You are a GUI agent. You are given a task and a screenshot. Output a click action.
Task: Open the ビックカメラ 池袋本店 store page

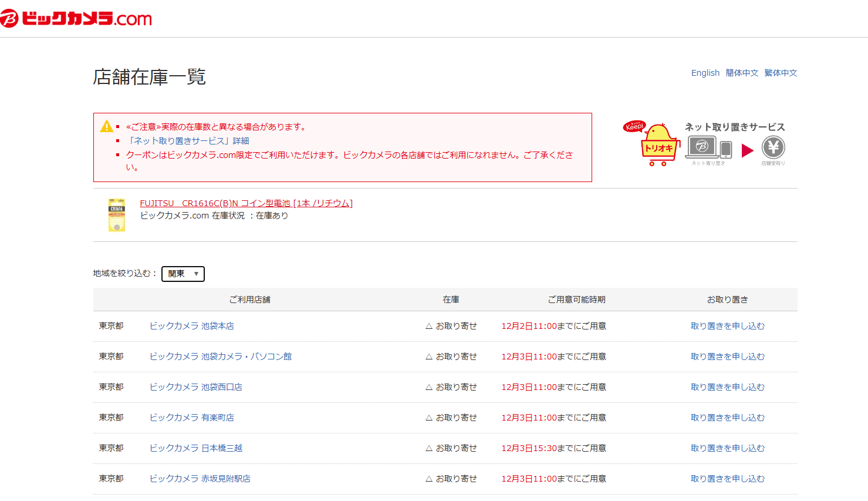pos(191,326)
